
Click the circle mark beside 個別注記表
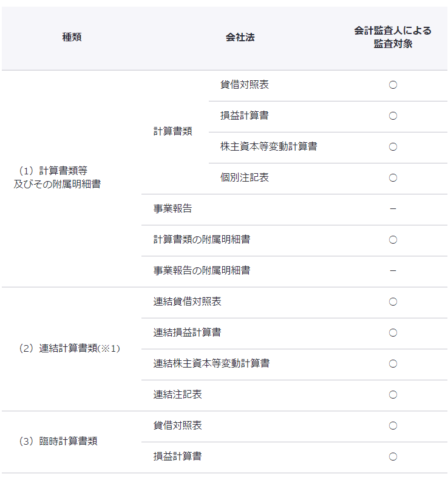393,178
